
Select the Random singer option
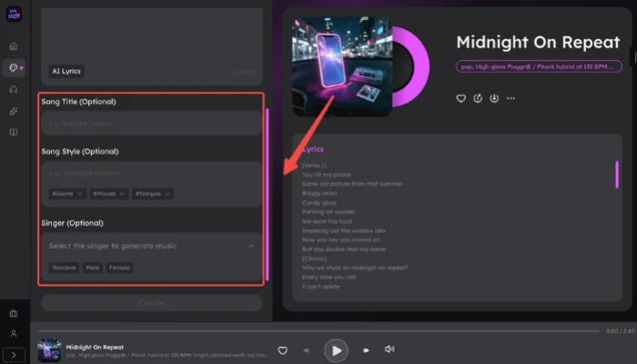click(x=64, y=268)
